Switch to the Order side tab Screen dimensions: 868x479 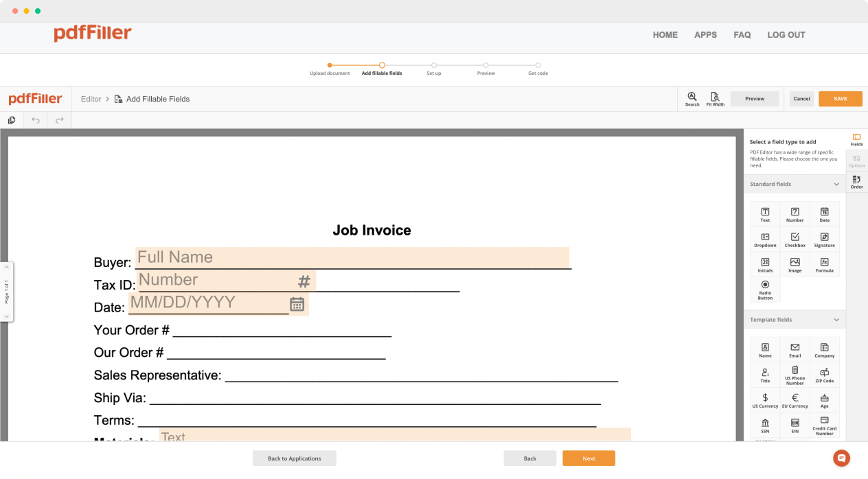point(856,182)
